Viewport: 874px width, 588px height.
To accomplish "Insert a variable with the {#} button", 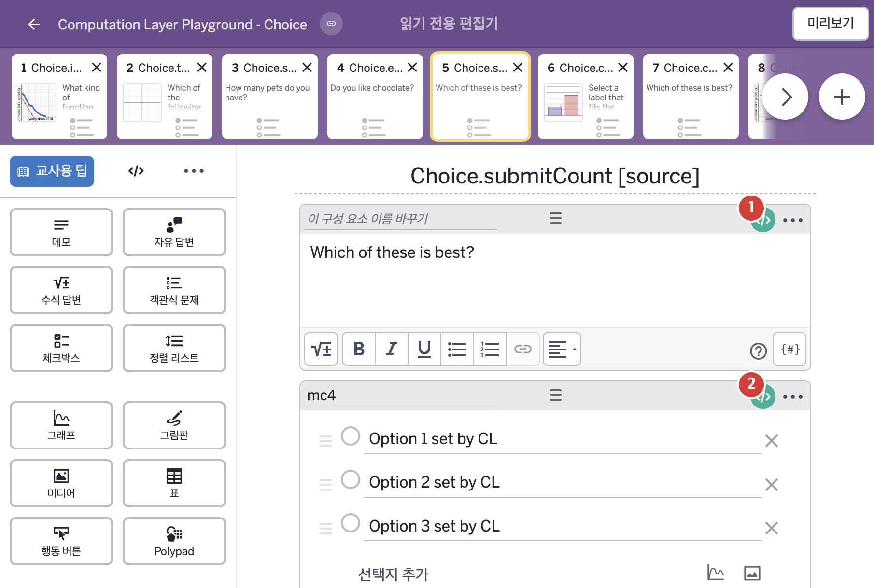I will click(x=790, y=349).
